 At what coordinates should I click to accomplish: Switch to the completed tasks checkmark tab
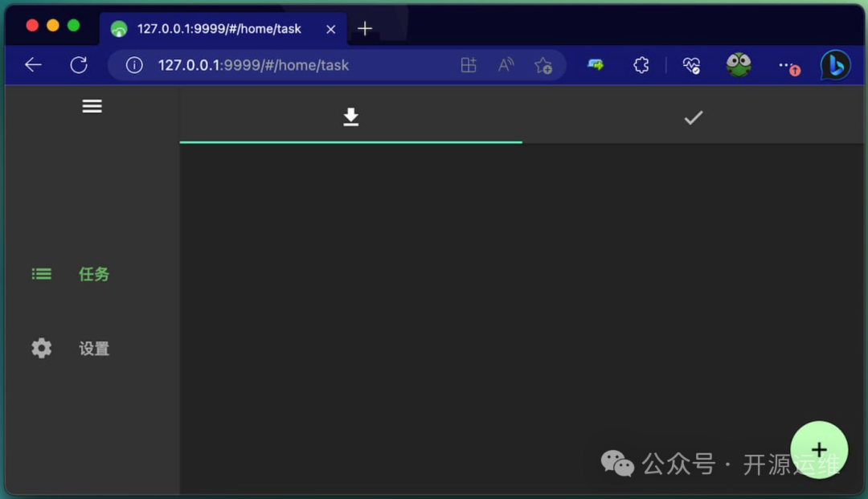click(x=693, y=118)
